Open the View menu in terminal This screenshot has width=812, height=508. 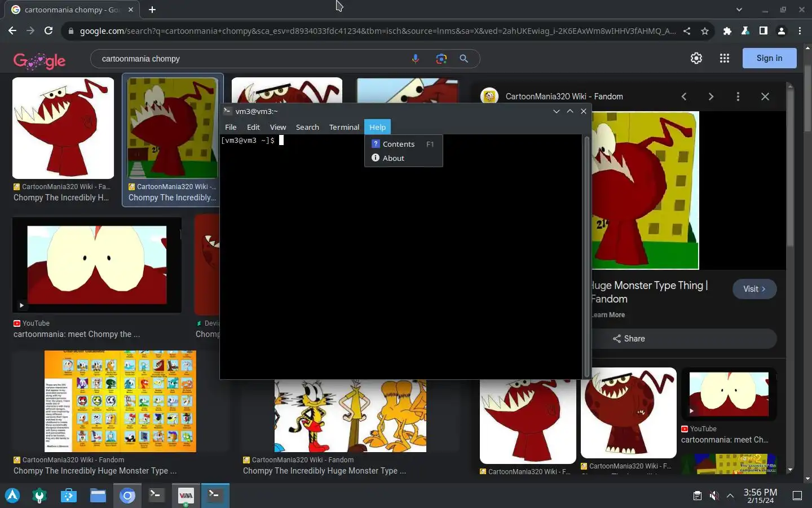278,127
